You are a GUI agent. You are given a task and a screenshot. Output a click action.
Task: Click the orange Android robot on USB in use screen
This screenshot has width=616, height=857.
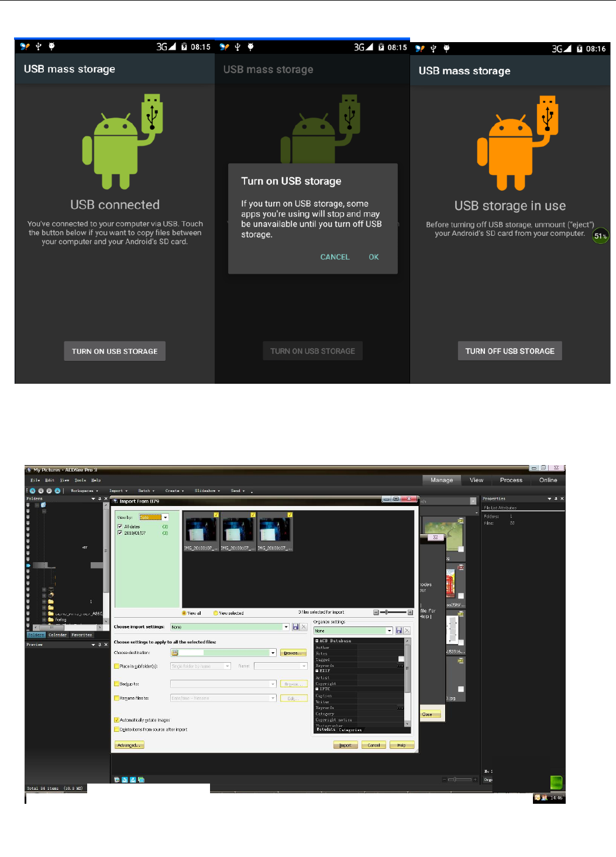click(517, 143)
